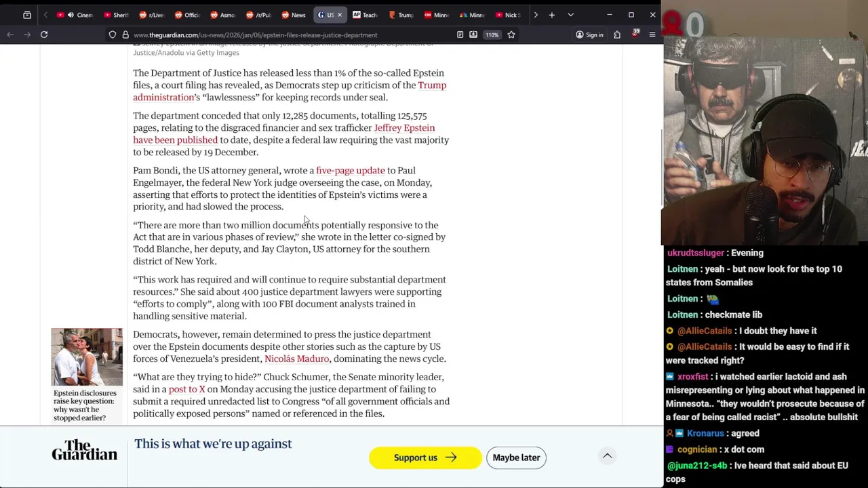Open a new tab with the plus icon
The height and width of the screenshot is (488, 868).
point(552,15)
